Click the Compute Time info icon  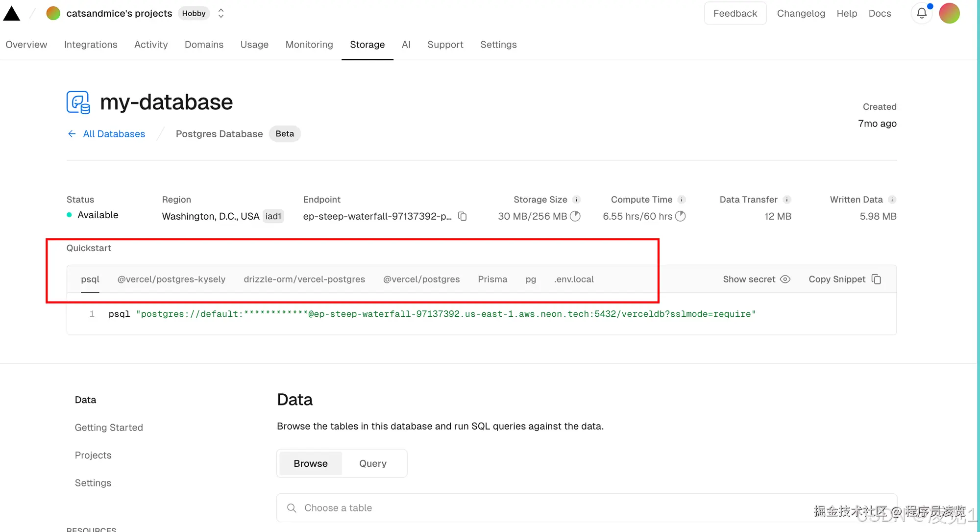click(x=681, y=200)
